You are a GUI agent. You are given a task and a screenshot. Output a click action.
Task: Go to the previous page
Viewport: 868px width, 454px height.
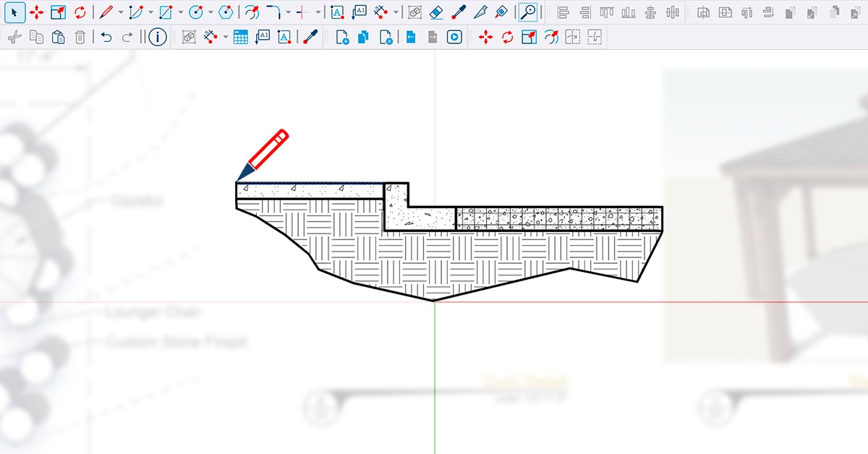click(x=411, y=37)
